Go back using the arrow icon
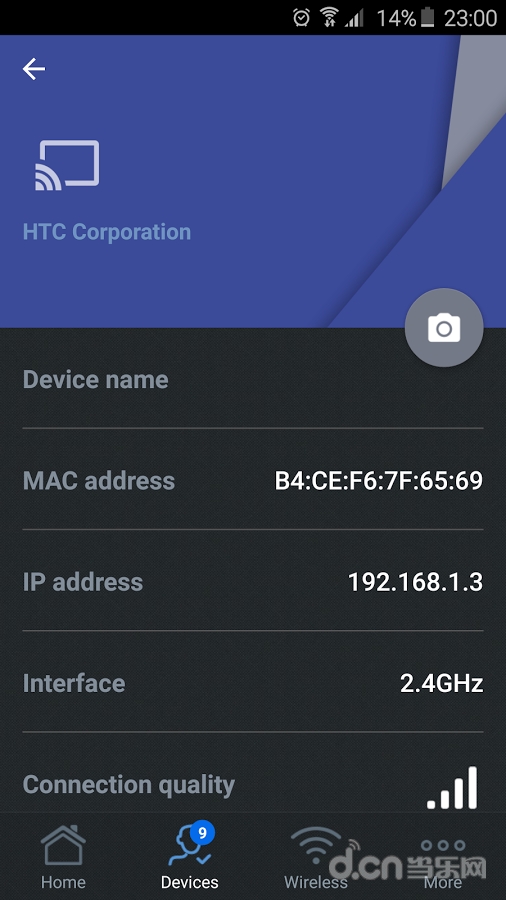 click(x=34, y=69)
